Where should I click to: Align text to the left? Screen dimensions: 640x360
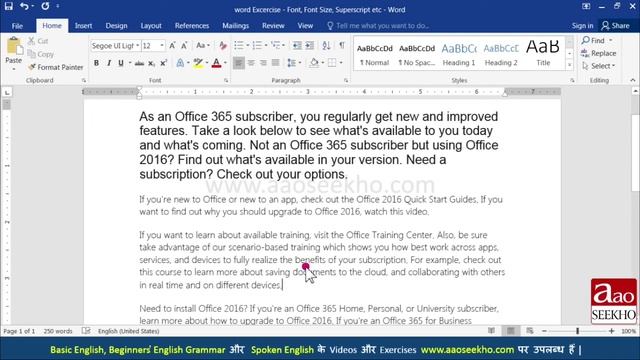coord(239,63)
